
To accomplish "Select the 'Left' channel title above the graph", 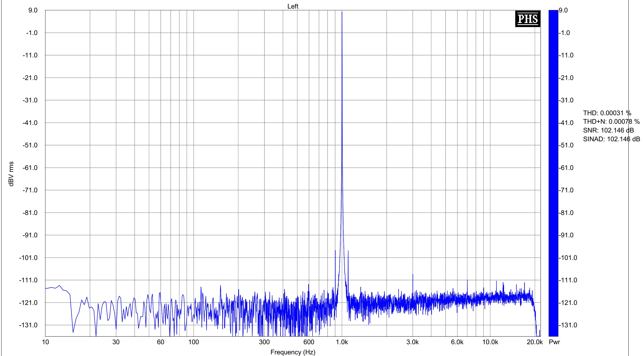I will (x=293, y=6).
